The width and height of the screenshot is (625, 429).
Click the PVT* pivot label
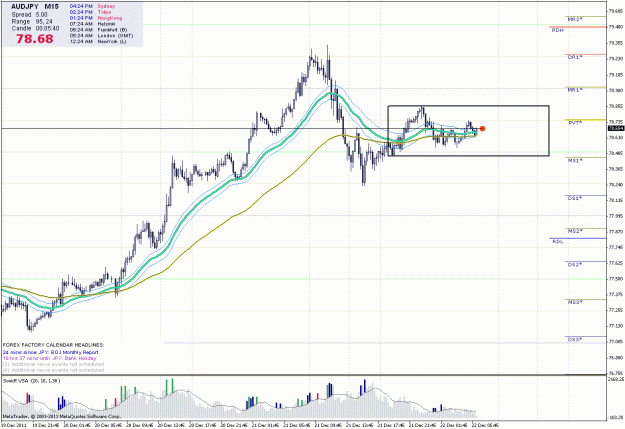(x=575, y=123)
